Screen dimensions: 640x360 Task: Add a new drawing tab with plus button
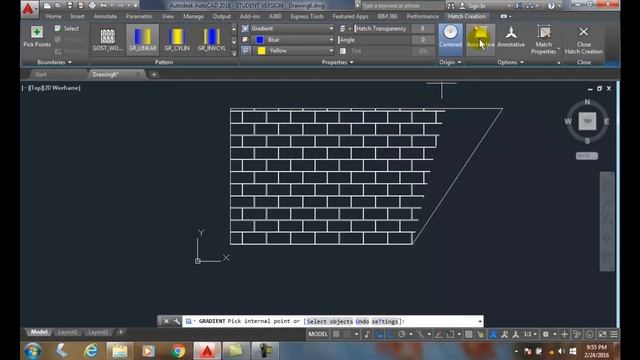154,74
